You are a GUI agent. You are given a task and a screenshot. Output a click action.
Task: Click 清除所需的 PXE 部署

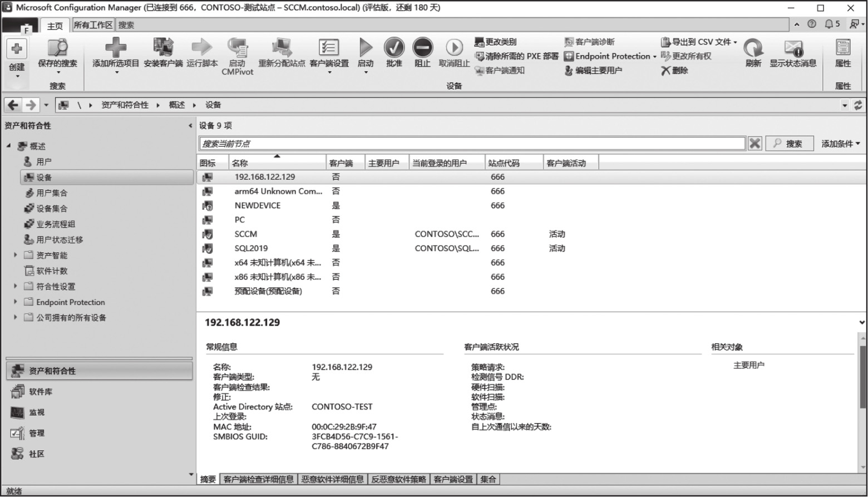tap(516, 56)
